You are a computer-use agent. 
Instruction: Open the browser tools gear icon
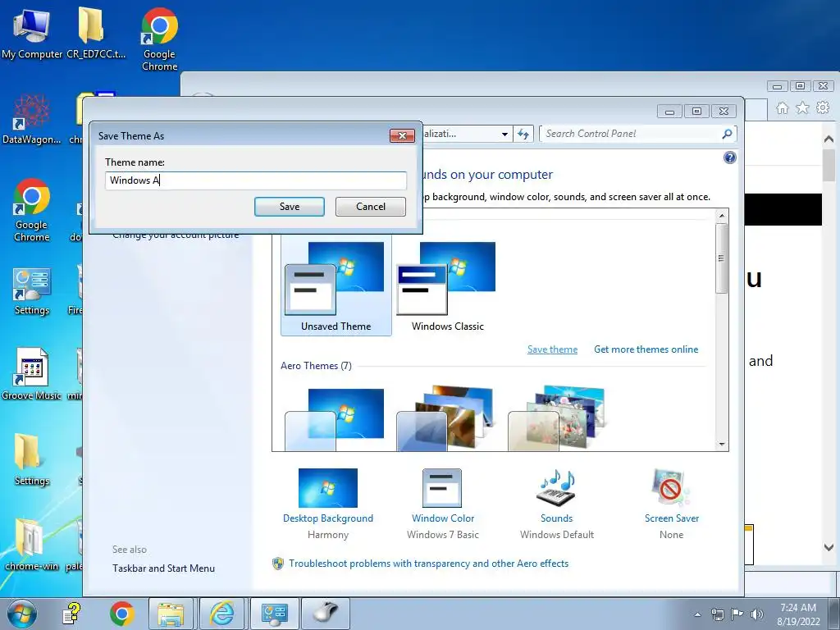tap(823, 107)
